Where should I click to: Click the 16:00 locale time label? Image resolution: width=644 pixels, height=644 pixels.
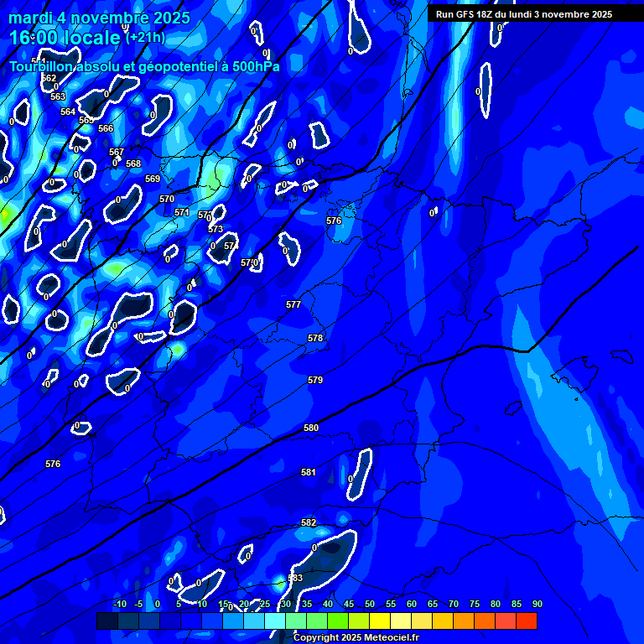point(65,39)
